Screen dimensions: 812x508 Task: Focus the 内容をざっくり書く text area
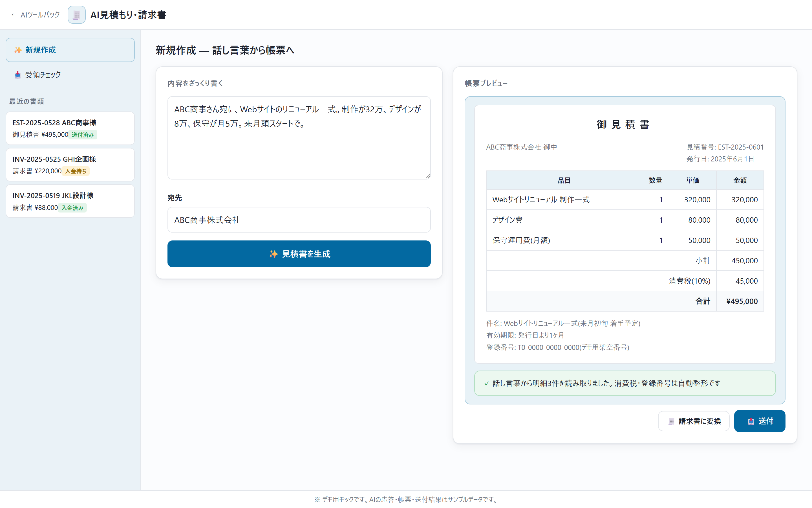click(299, 138)
